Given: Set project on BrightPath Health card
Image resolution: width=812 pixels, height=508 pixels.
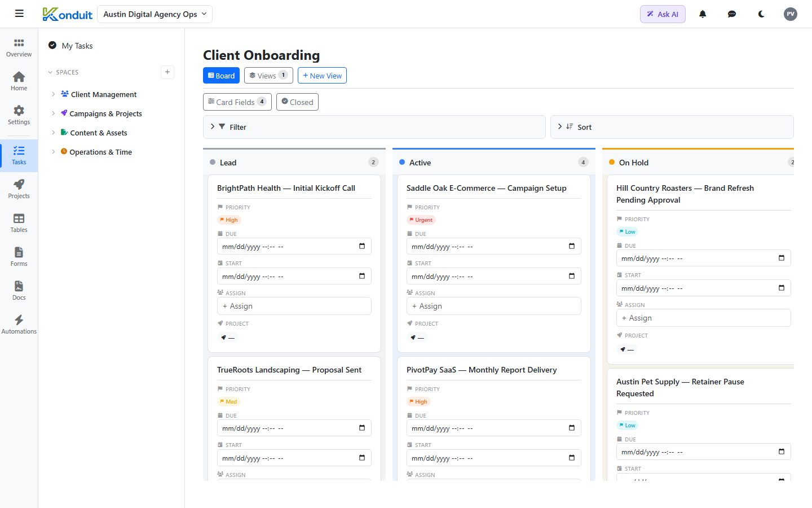Looking at the screenshot, I should (228, 338).
